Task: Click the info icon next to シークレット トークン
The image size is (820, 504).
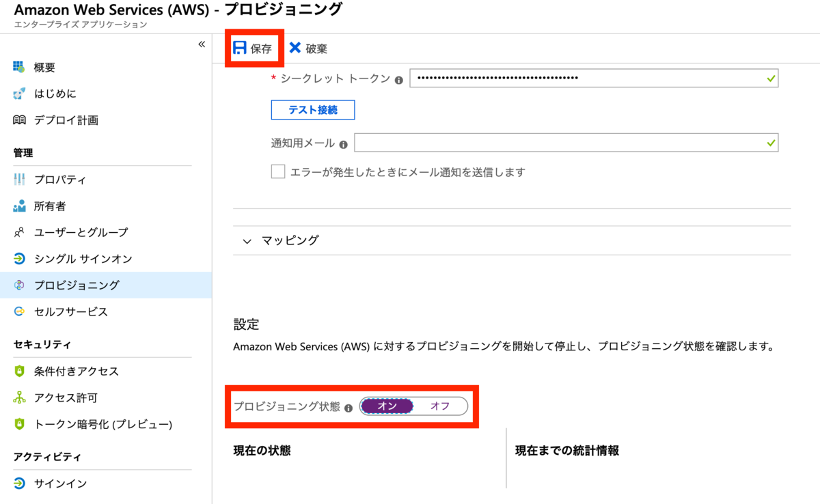Action: tap(398, 79)
